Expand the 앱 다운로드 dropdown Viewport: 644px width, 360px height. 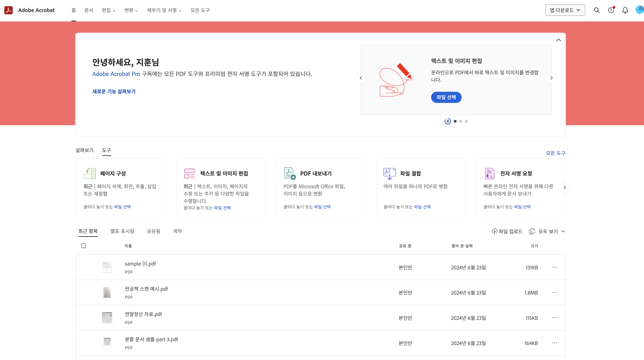pos(565,10)
